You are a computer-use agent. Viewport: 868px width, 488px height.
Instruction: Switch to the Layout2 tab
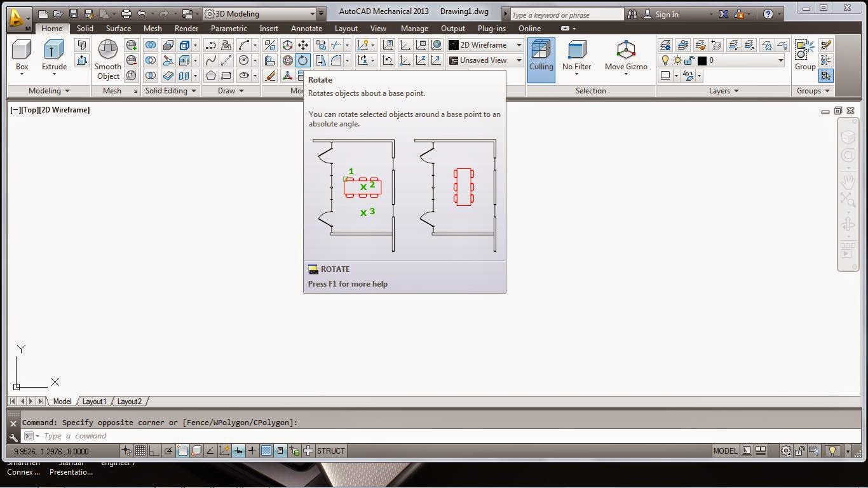pyautogui.click(x=130, y=402)
